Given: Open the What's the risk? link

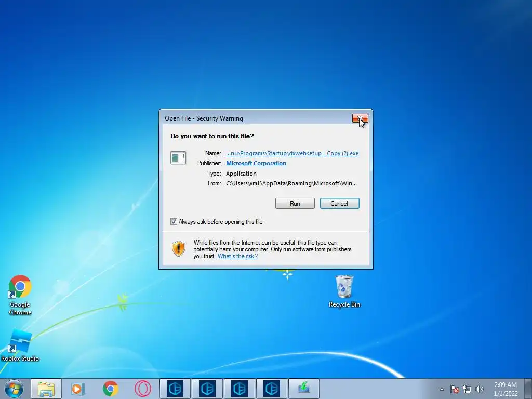Looking at the screenshot, I should pyautogui.click(x=237, y=256).
